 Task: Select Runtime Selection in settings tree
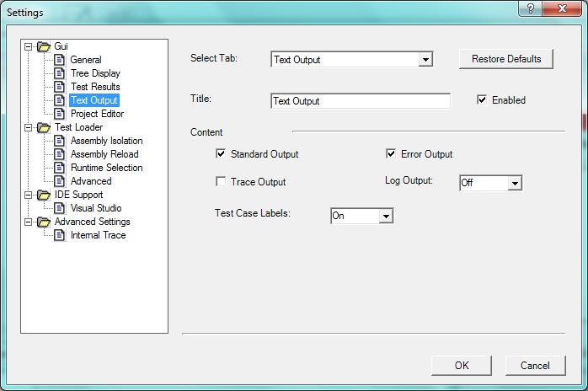[106, 168]
